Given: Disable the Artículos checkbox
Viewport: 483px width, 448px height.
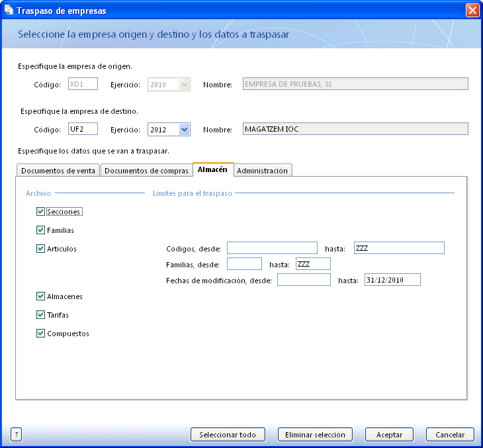Looking at the screenshot, I should click(41, 249).
